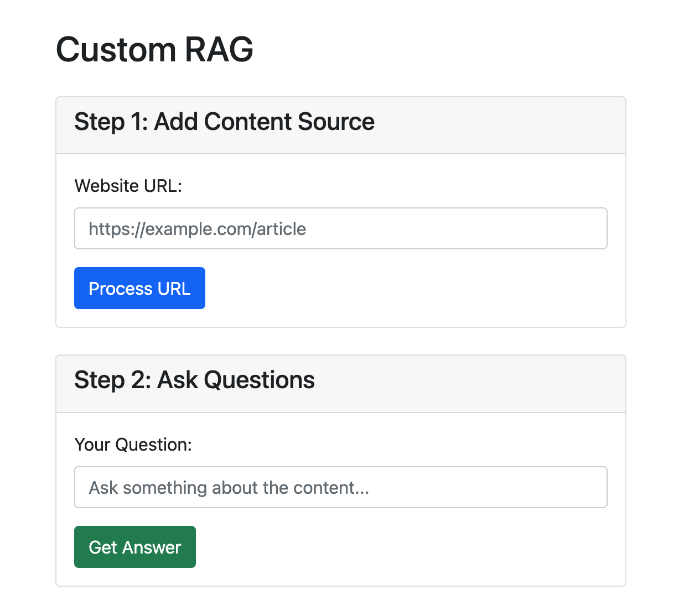Click the word RAG in the title
The height and width of the screenshot is (616, 684).
click(x=219, y=50)
